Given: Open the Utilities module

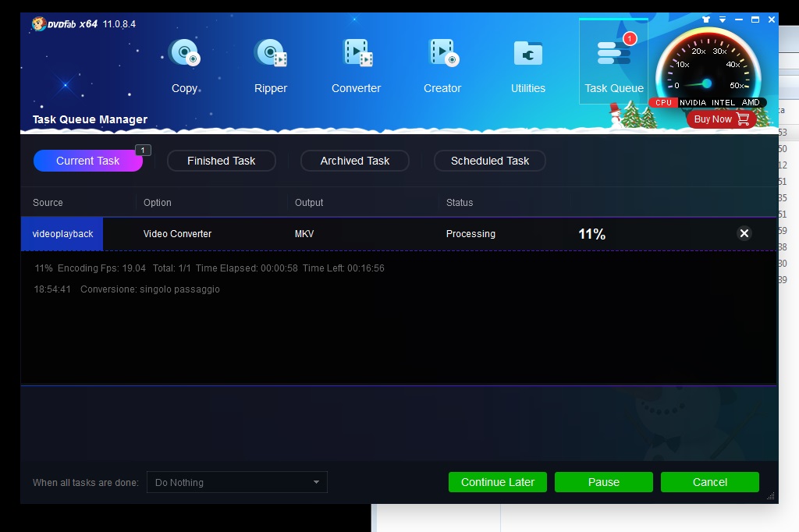Looking at the screenshot, I should pos(528,66).
